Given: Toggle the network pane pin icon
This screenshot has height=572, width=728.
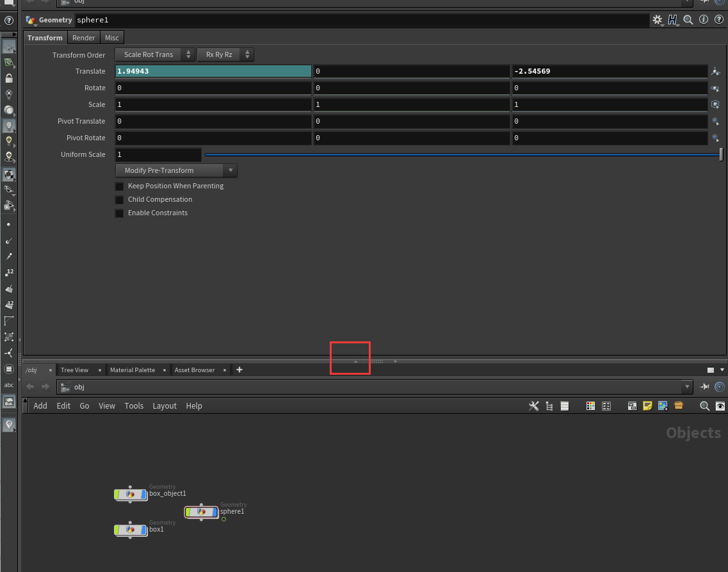Looking at the screenshot, I should 704,387.
